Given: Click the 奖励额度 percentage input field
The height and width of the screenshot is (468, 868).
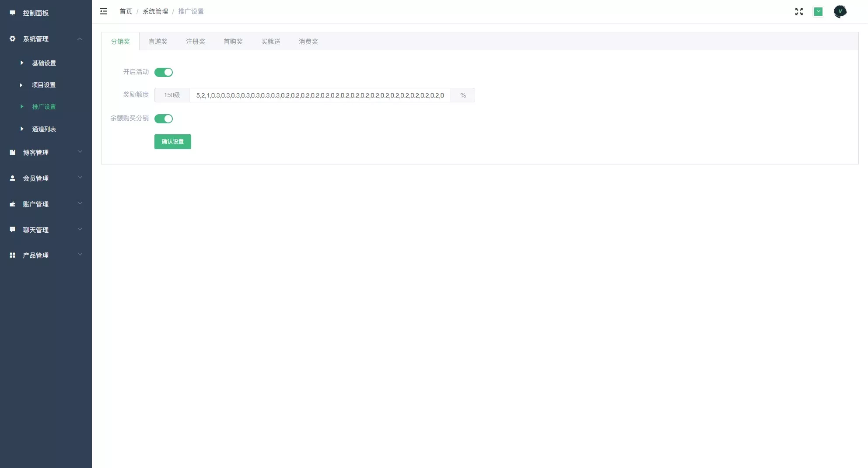Looking at the screenshot, I should [320, 95].
